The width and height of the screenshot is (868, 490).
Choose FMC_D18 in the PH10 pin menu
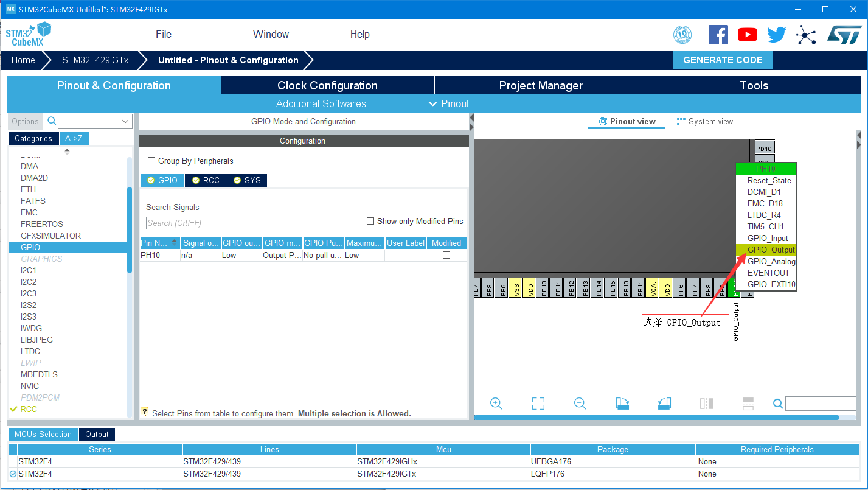[x=765, y=203]
